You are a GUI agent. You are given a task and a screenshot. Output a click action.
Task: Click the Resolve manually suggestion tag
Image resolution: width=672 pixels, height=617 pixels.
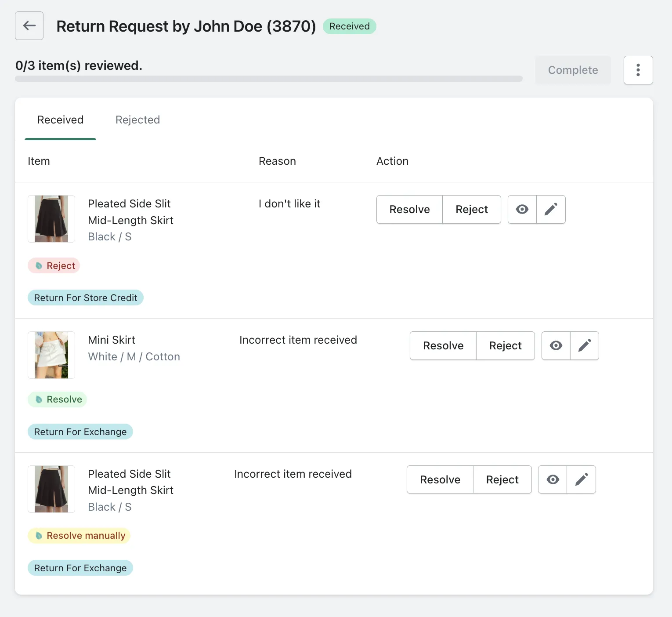pyautogui.click(x=79, y=536)
